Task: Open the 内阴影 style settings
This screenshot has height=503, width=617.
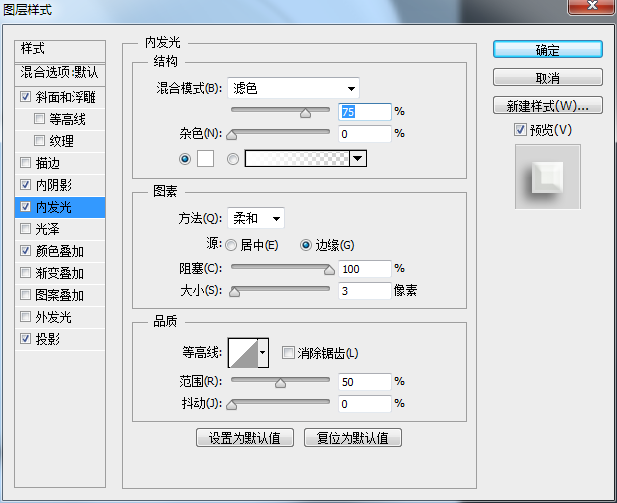Action: pyautogui.click(x=54, y=185)
